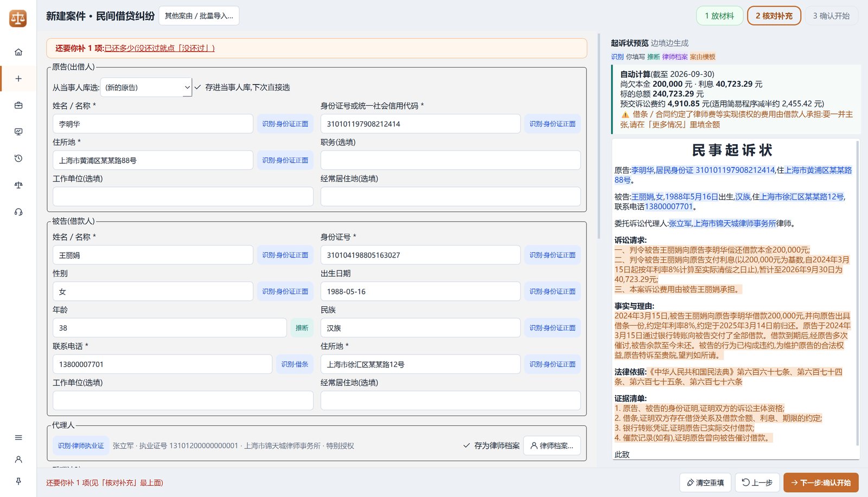Screen dimensions: 868x497
Task: Click 识别·身份证正面 beside plaintiff name 李明华
Action: 285,124
